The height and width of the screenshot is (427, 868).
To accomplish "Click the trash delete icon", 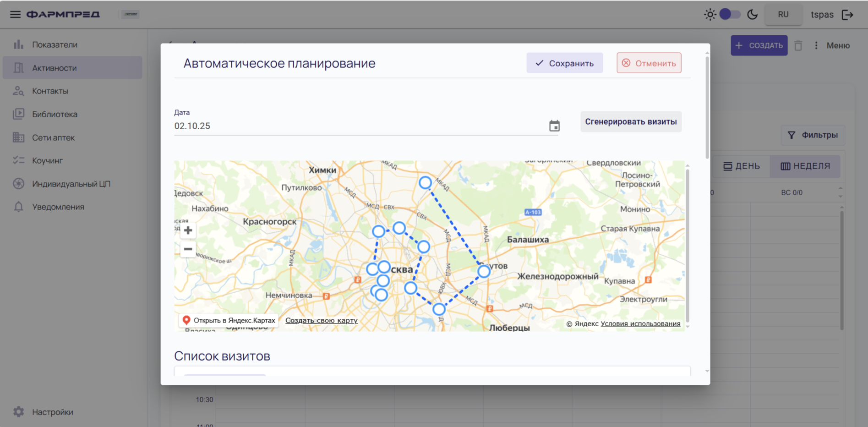I will coord(798,46).
